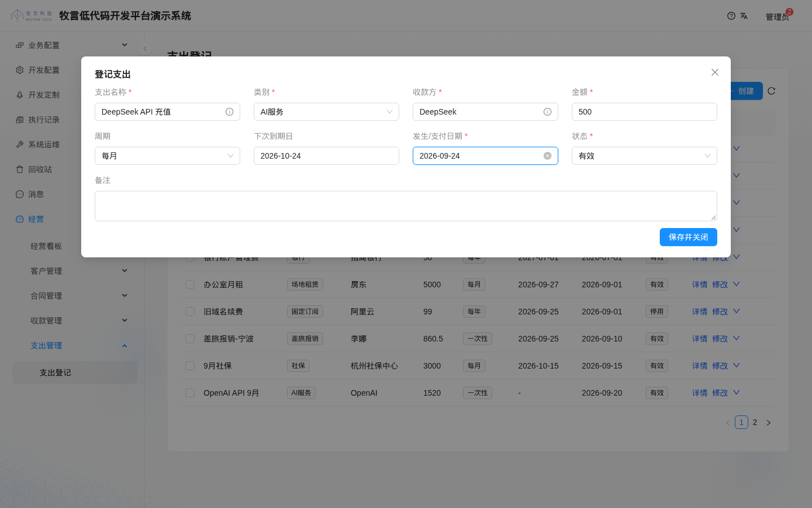The width and height of the screenshot is (812, 508).
Task: Tick the checkbox for OpenAI API 9月 row
Action: (190, 393)
